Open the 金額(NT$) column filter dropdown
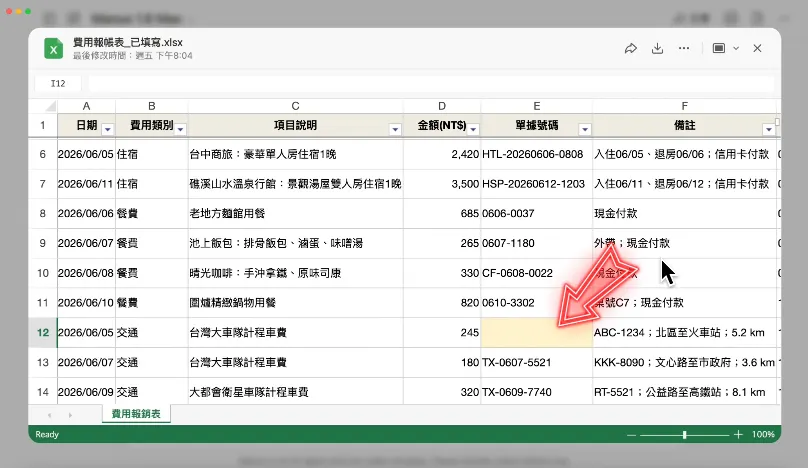808x468 pixels. pos(473,129)
